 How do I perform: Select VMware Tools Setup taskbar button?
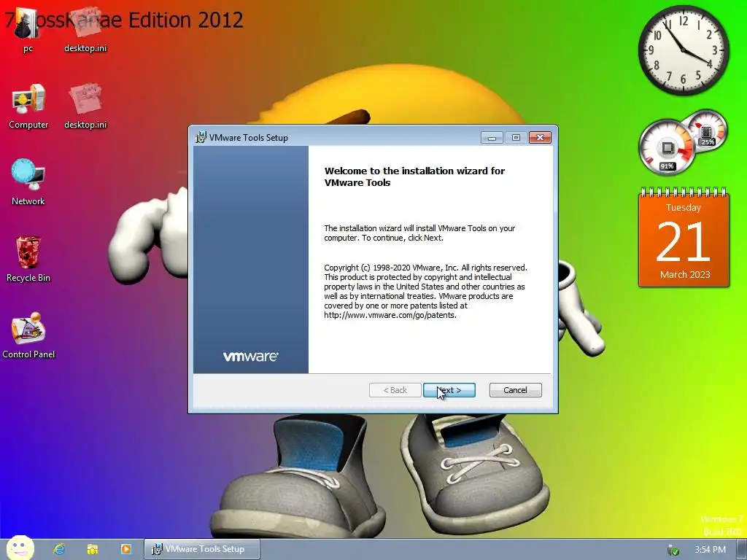(x=202, y=549)
